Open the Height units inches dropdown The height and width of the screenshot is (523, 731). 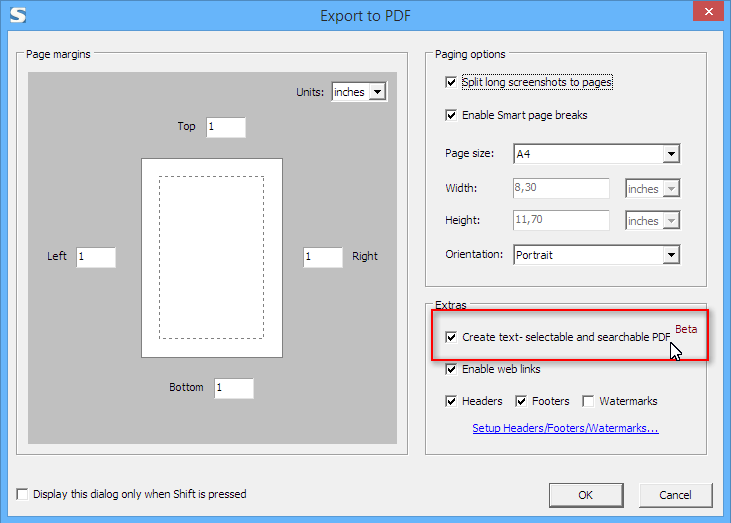[x=652, y=221]
